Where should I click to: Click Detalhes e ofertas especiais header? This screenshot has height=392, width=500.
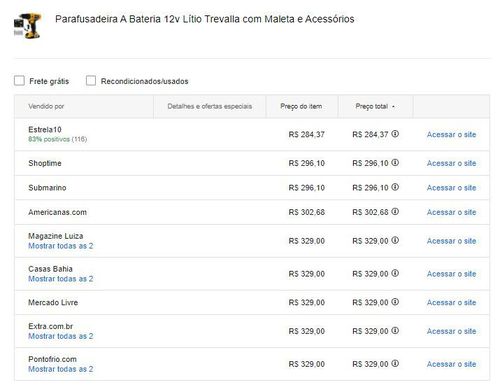(210, 106)
